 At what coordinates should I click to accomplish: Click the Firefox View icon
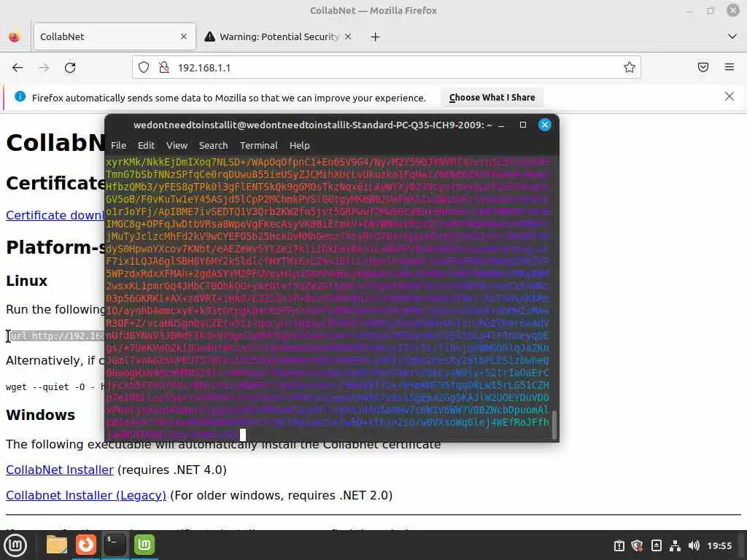pyautogui.click(x=15, y=36)
